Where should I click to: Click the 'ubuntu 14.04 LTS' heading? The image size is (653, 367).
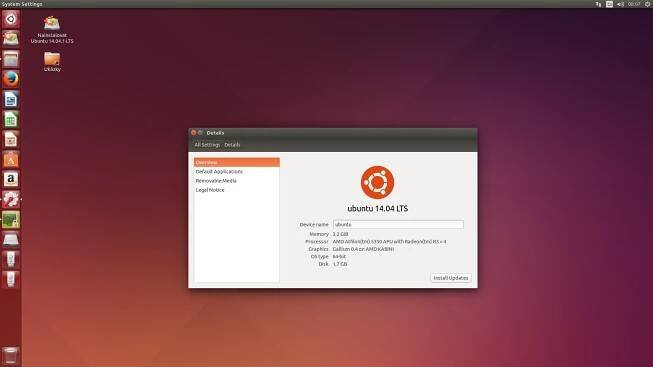pyautogui.click(x=378, y=209)
